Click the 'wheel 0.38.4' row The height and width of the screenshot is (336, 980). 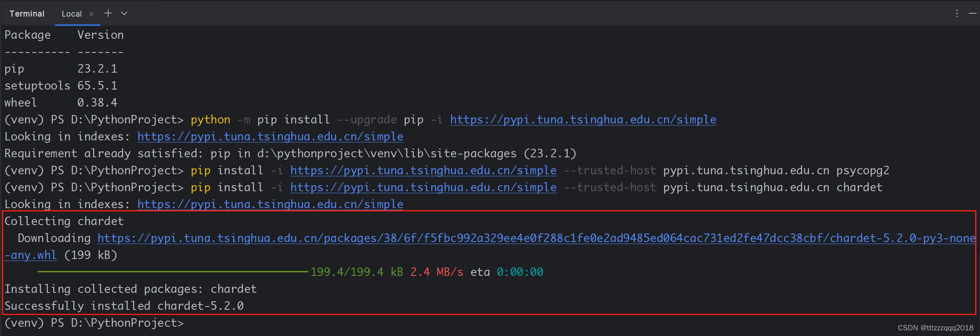pyautogui.click(x=61, y=103)
